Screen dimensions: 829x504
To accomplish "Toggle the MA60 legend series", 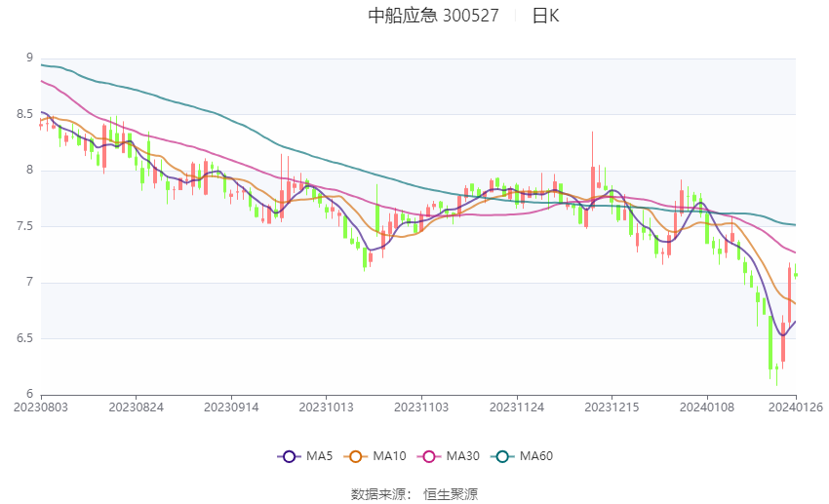I will tap(522, 456).
